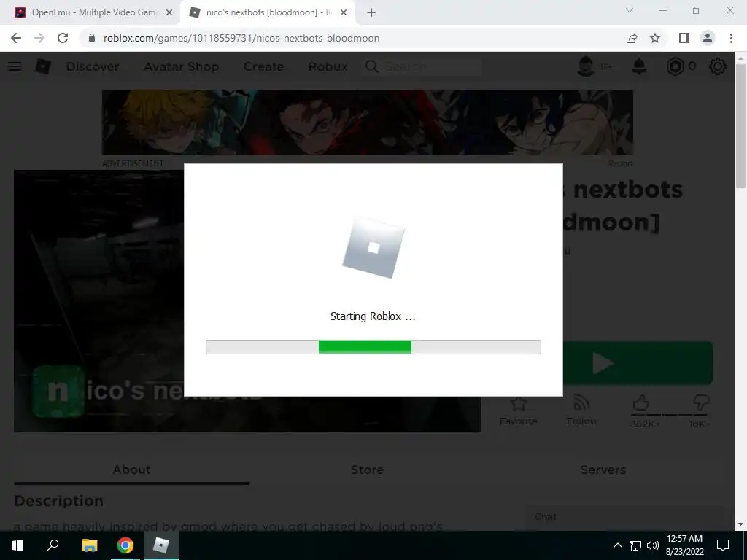The height and width of the screenshot is (560, 747).
Task: Click the ad Report link
Action: (620, 163)
